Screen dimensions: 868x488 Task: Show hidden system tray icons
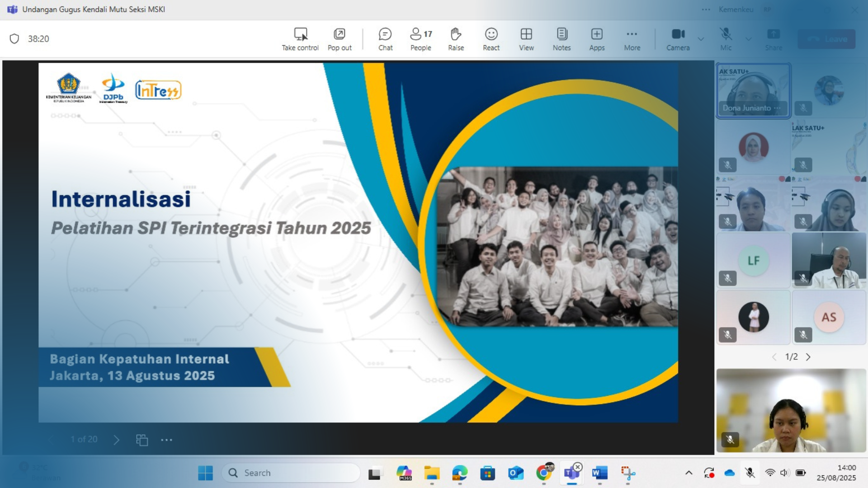pyautogui.click(x=689, y=473)
